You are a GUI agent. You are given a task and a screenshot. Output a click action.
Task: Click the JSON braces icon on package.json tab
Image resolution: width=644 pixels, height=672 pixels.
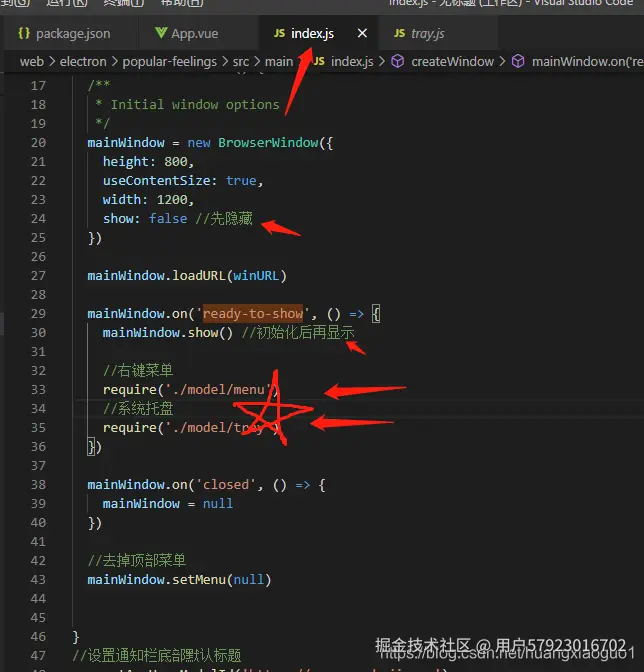(24, 33)
